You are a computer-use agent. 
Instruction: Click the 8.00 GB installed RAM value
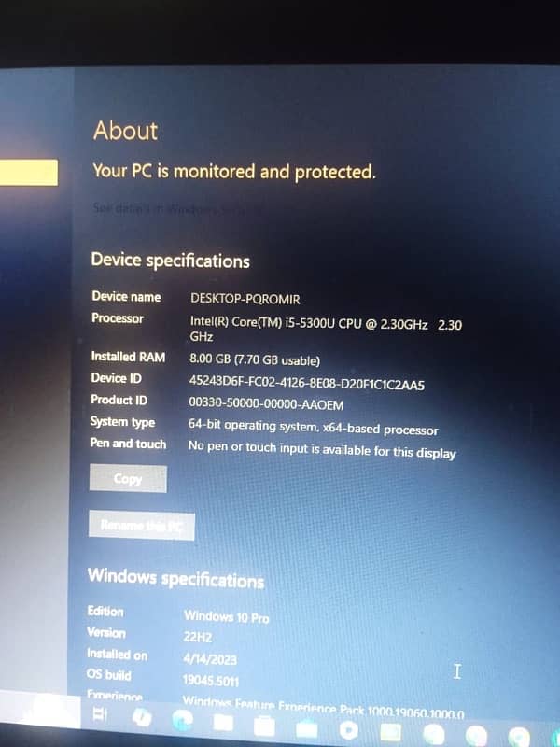(x=254, y=359)
